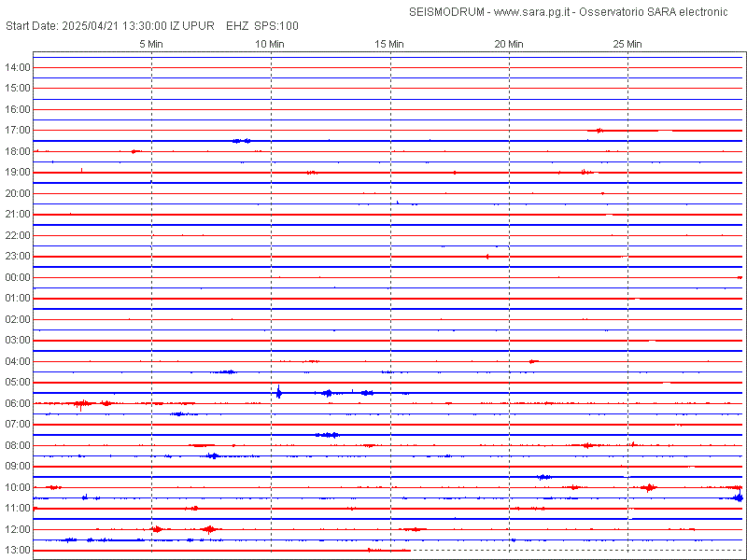Select the 11:00 hour label
747x560 pixels.
tap(18, 509)
